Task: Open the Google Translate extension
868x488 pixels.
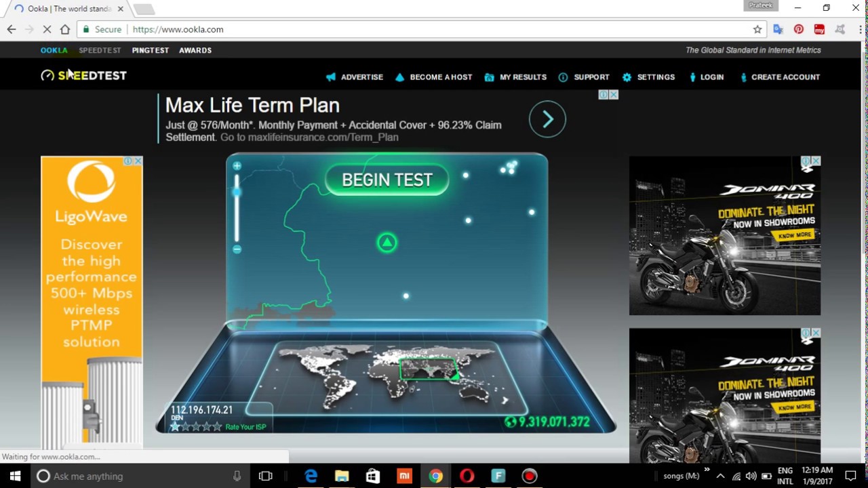Action: (x=778, y=29)
